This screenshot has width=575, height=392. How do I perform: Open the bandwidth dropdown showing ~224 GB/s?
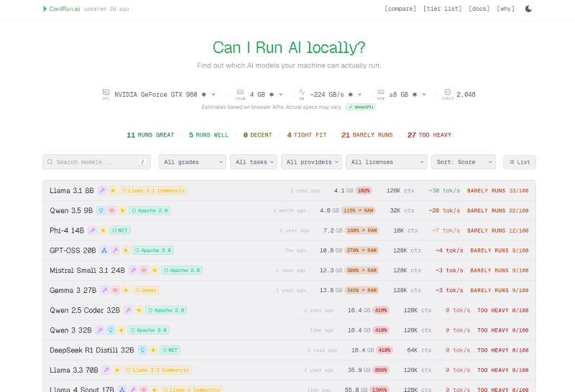336,95
